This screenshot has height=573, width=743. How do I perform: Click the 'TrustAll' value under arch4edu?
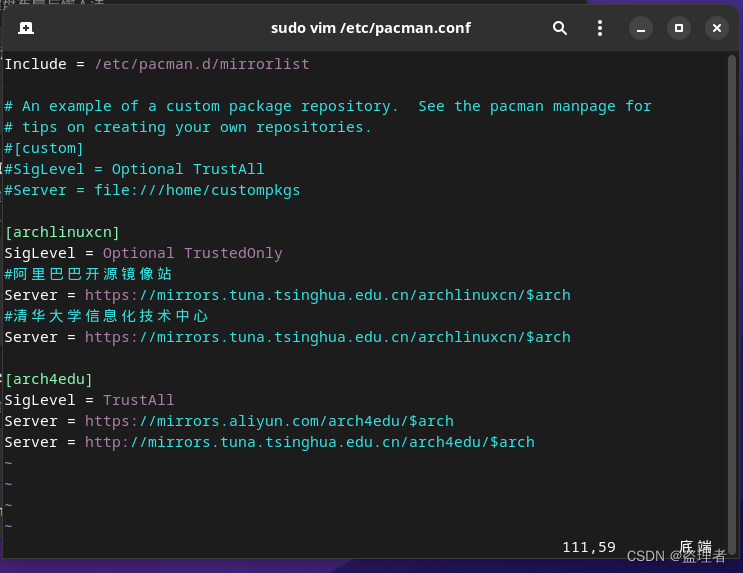tap(138, 400)
